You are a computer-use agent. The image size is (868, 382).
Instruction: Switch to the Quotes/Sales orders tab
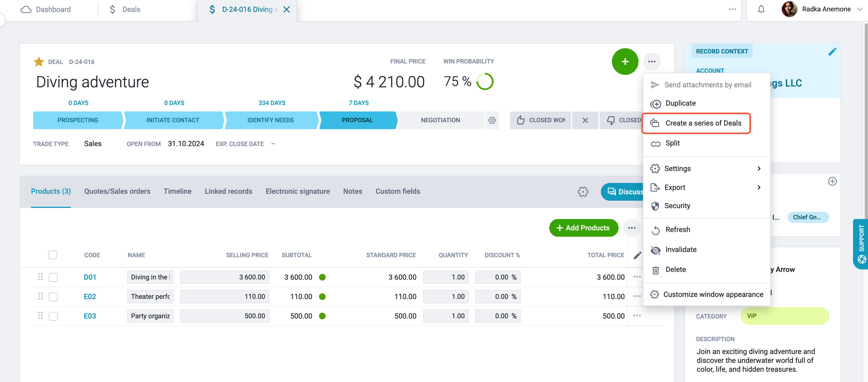[x=117, y=192]
